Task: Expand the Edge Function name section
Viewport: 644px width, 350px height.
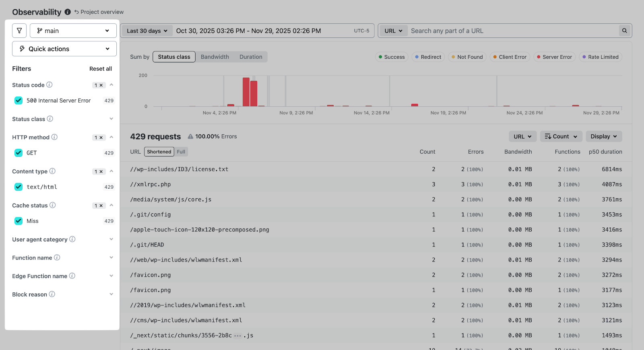Action: pos(111,276)
